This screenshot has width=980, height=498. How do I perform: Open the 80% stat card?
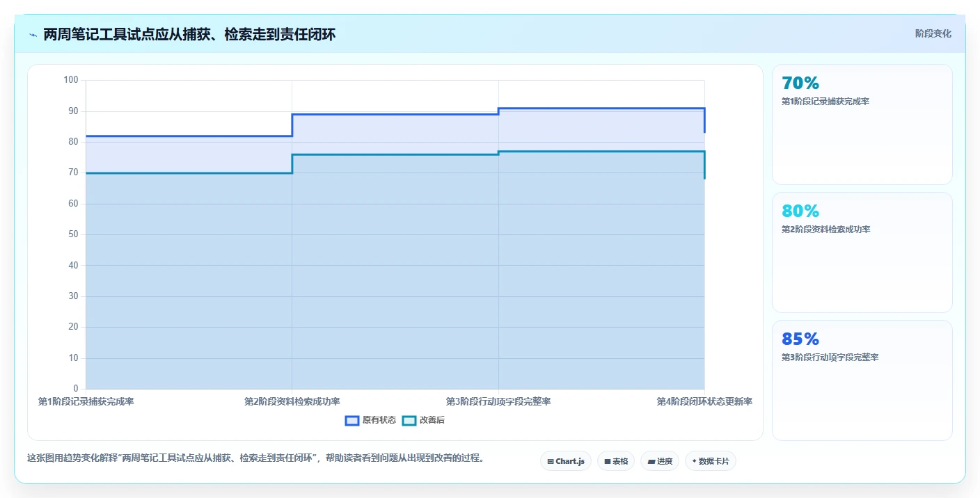pos(862,252)
